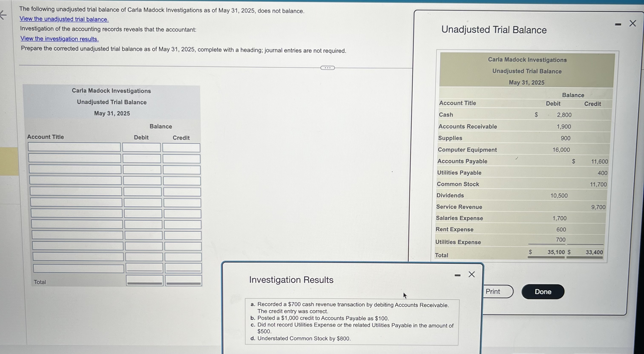Close the Unadjusted Trial Balance popup
Image resolution: width=644 pixels, height=354 pixels.
(632, 23)
